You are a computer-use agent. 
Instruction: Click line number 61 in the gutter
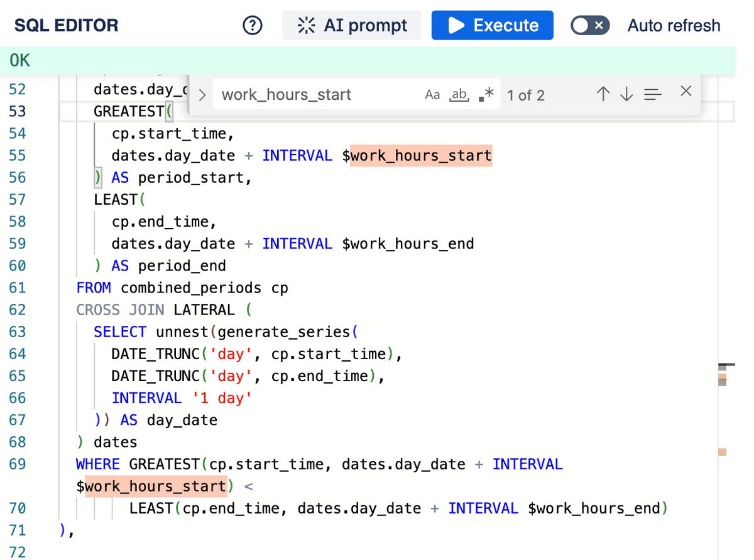click(18, 288)
